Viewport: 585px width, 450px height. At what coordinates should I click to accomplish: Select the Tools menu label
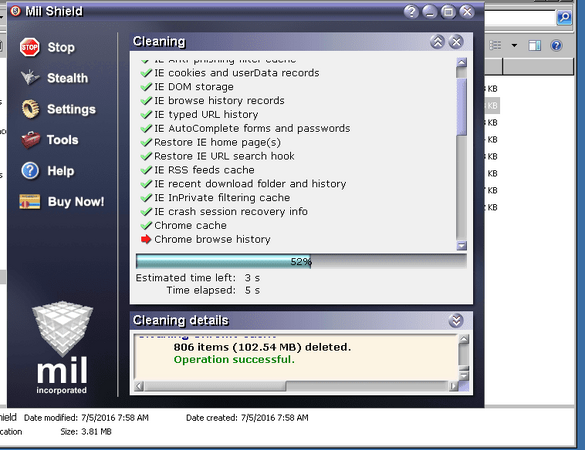pos(63,140)
